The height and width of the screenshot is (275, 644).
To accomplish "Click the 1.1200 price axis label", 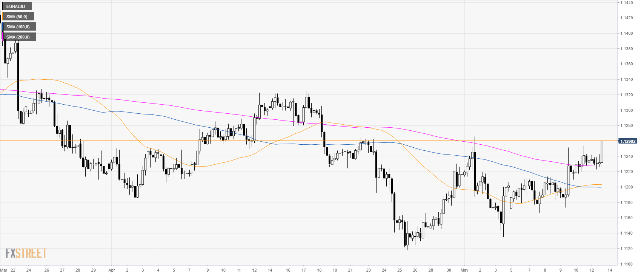I will (x=627, y=187).
